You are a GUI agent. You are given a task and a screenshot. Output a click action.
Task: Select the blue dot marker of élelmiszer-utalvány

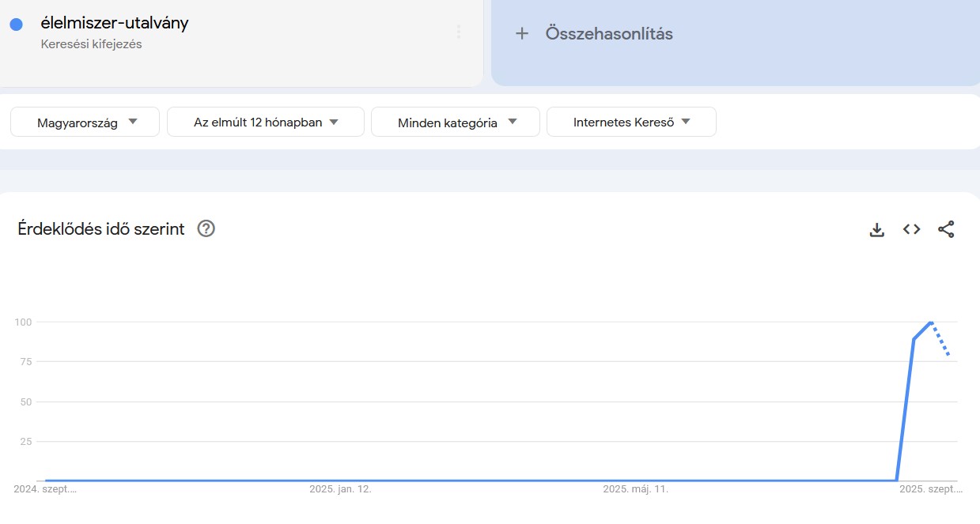17,23
